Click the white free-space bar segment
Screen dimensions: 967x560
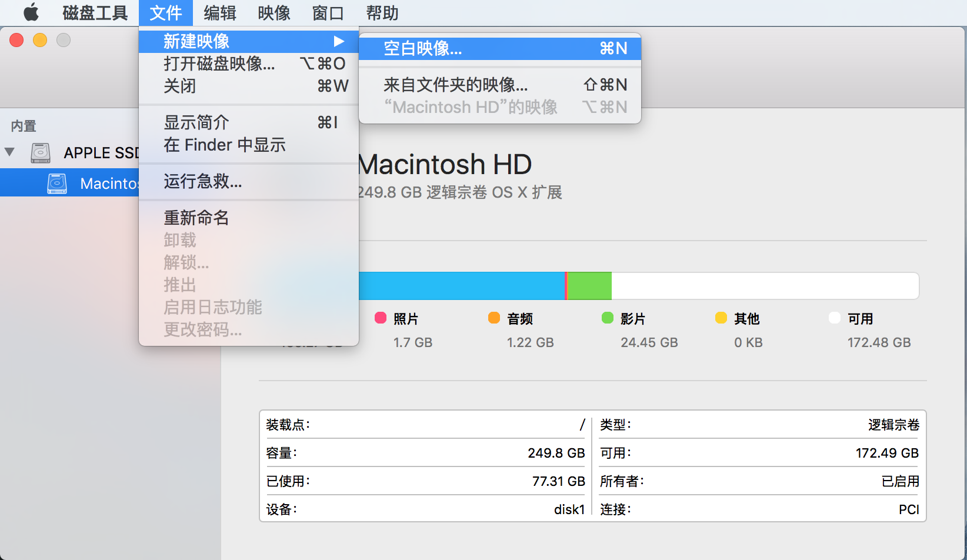[765, 286]
